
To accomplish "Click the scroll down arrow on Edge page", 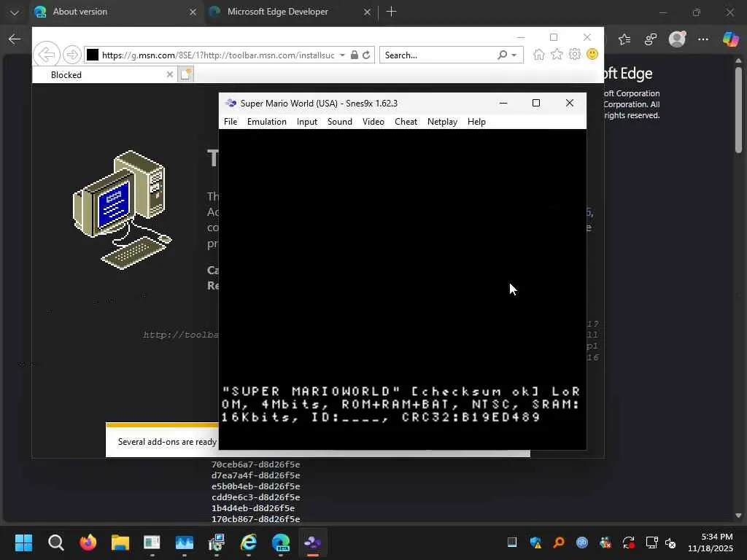I will click(738, 516).
